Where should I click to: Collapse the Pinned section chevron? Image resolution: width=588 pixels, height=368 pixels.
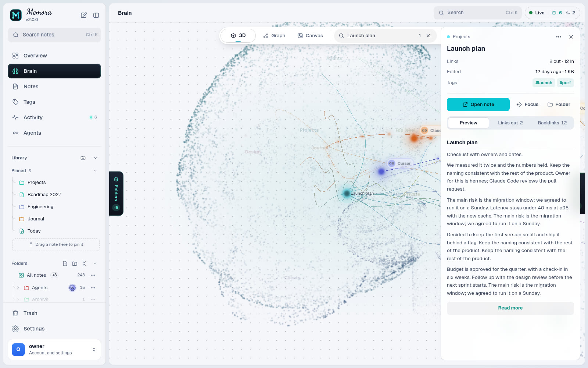point(95,171)
